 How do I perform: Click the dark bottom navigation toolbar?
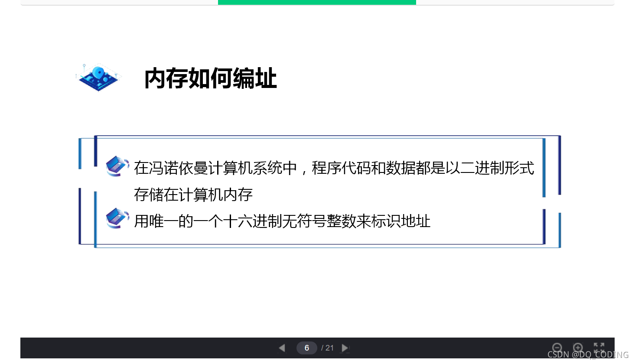(x=173, y=348)
